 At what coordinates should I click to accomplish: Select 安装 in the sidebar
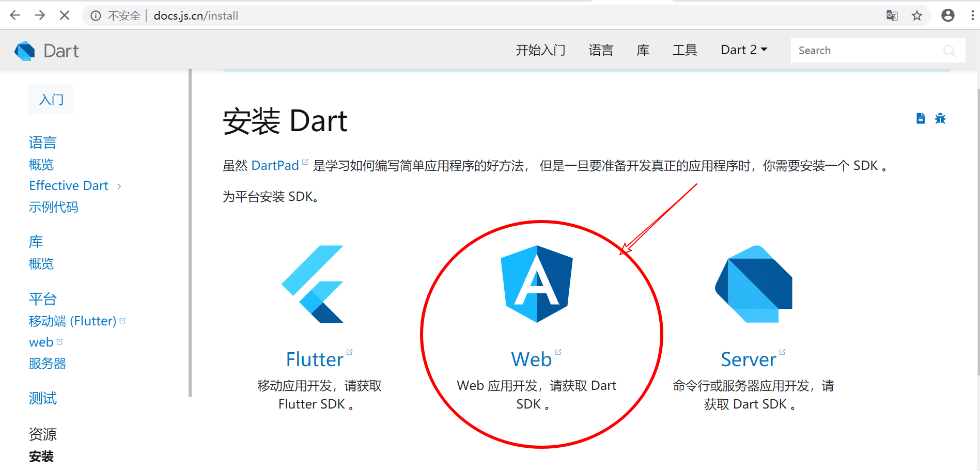(41, 457)
